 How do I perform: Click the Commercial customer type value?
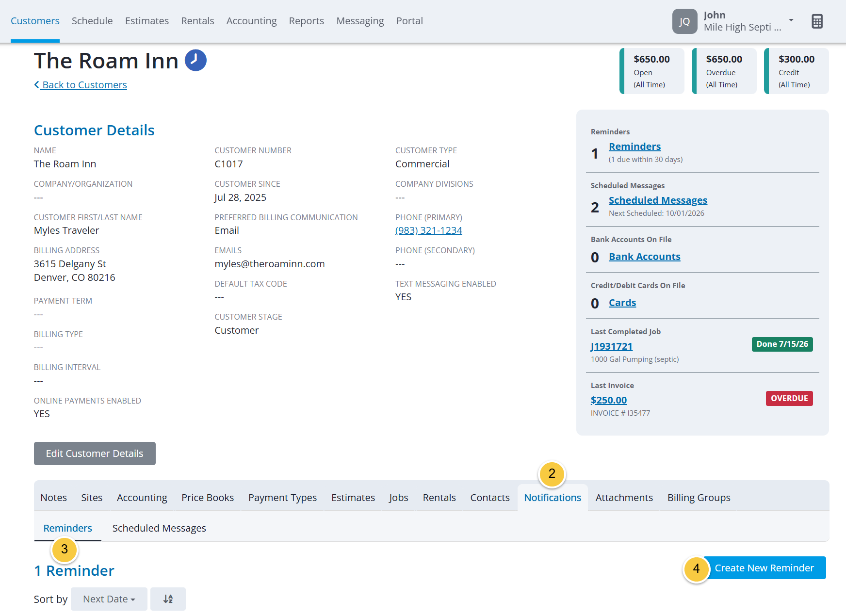coord(423,164)
